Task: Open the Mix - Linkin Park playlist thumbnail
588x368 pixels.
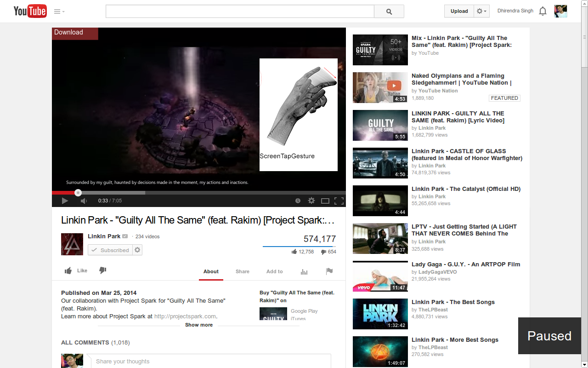Action: pyautogui.click(x=380, y=50)
